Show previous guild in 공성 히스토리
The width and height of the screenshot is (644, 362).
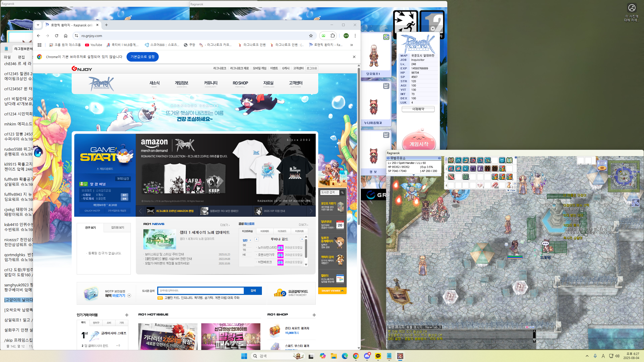tap(257, 239)
